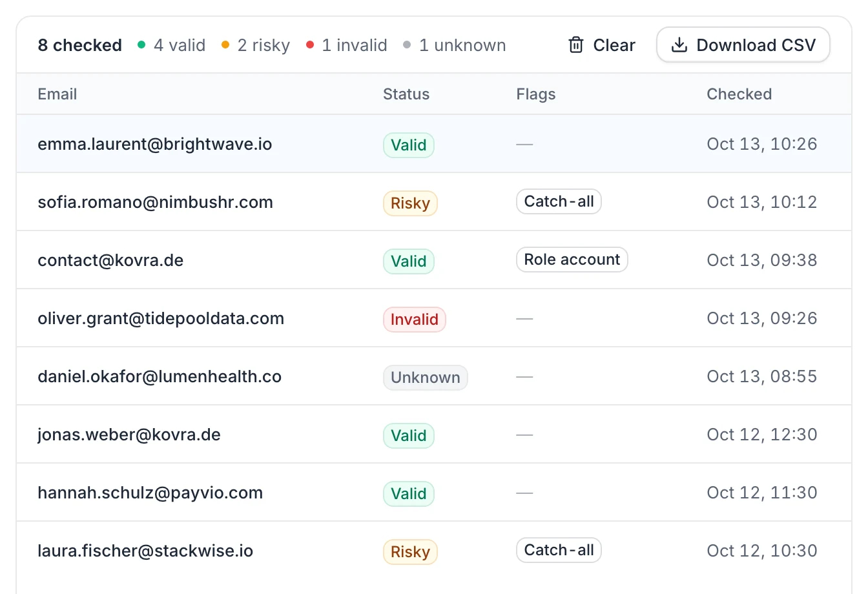Click the Valid badge for emma.laurent
This screenshot has width=868, height=594.
(409, 145)
